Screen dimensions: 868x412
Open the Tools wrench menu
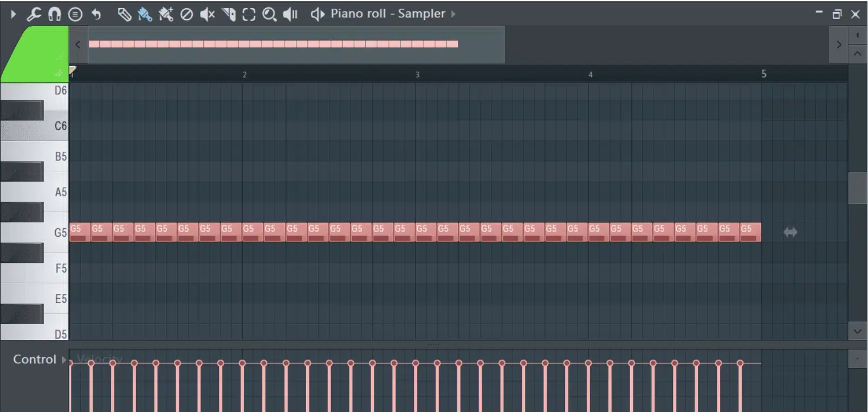click(34, 14)
